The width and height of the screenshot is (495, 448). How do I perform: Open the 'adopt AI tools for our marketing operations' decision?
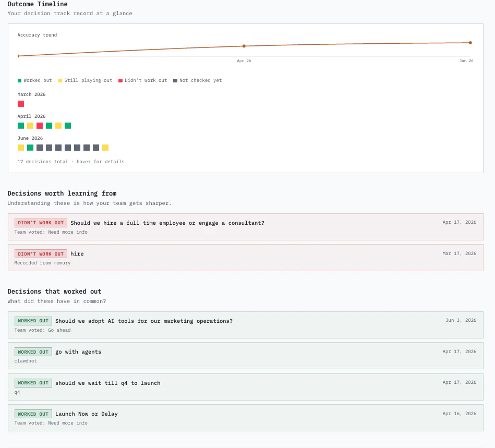[x=246, y=325]
